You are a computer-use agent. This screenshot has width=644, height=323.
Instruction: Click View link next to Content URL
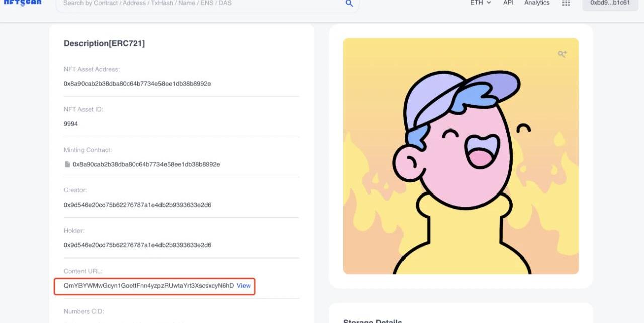(244, 286)
